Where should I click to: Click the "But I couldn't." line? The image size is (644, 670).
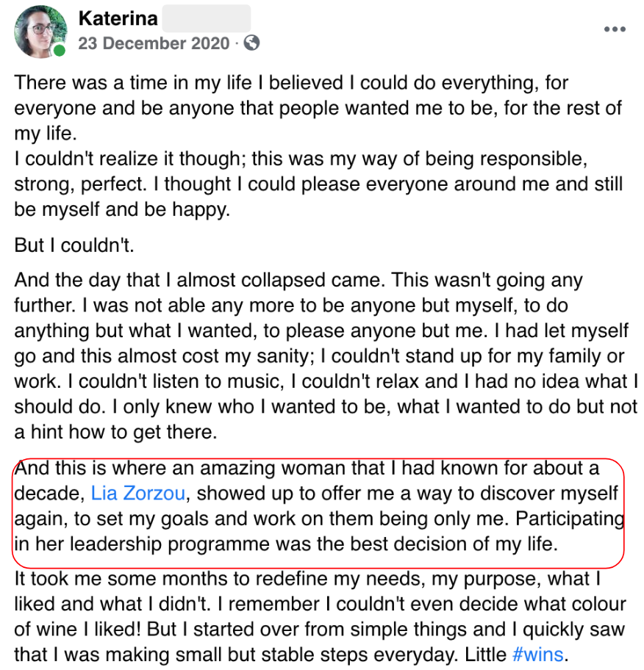click(74, 245)
